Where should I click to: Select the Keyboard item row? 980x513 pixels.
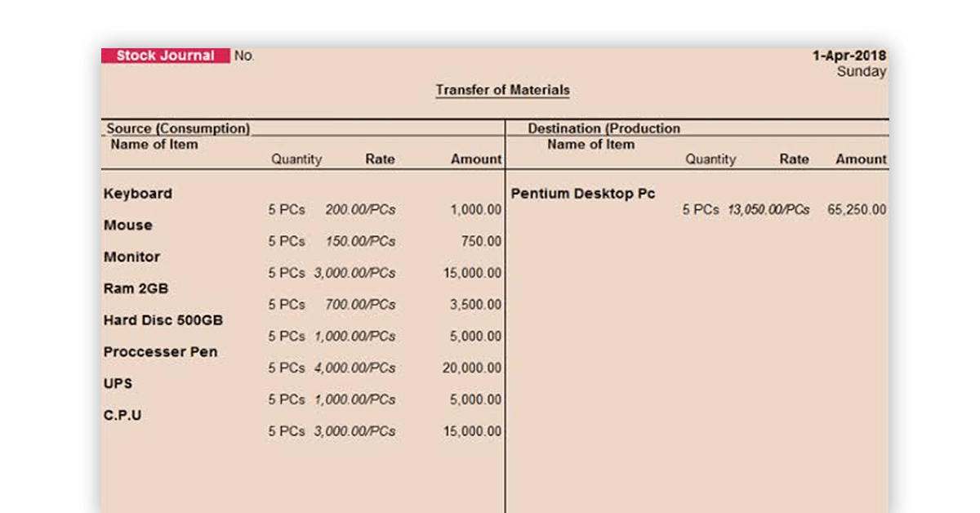(302, 201)
